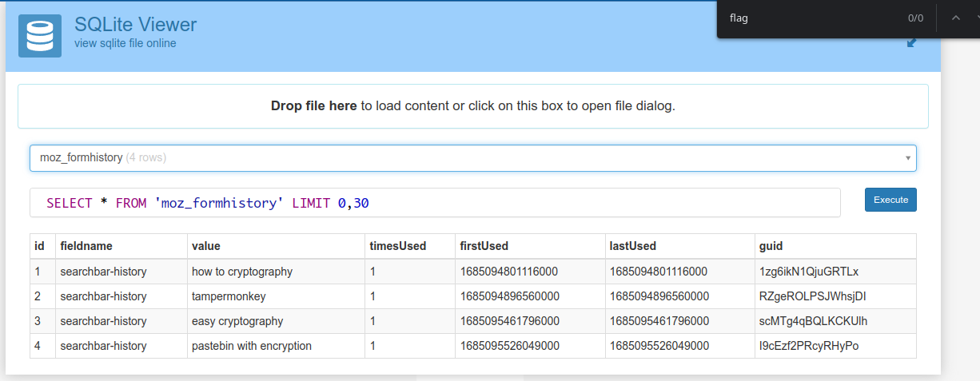This screenshot has width=980, height=381.
Task: Click the 'view sqlite file online' subtitle
Action: (125, 43)
